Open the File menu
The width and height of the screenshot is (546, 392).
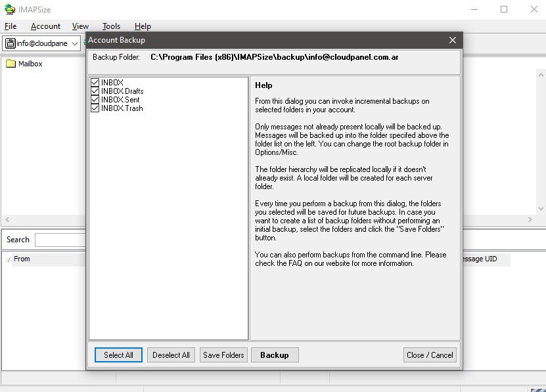[x=11, y=26]
